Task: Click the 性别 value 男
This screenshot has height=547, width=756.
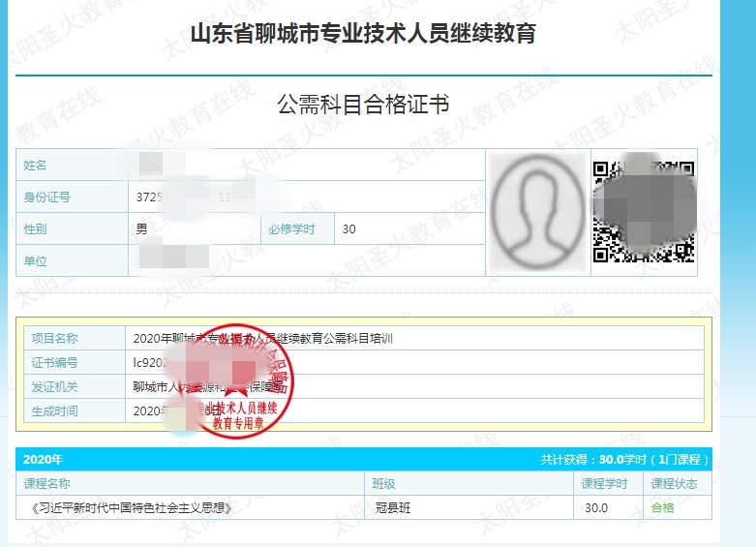Action: click(142, 229)
